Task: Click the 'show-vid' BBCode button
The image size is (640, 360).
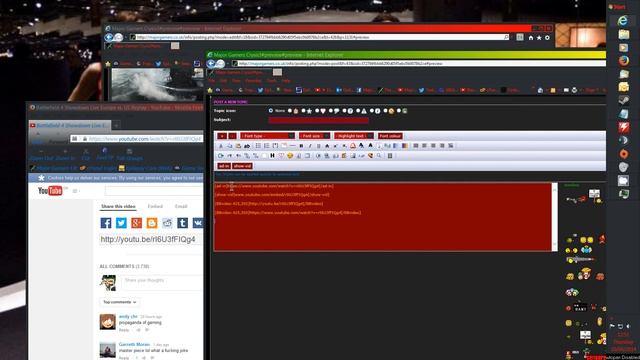Action: point(242,166)
